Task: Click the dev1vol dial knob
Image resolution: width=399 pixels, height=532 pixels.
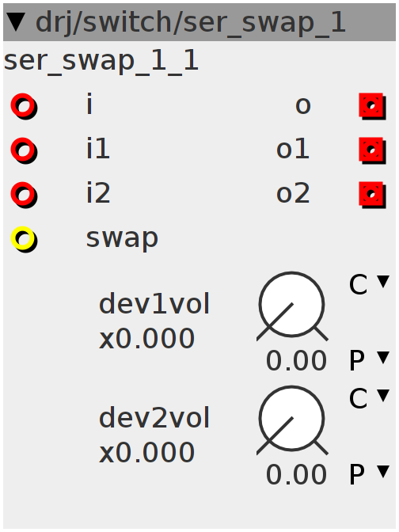Action: [292, 306]
